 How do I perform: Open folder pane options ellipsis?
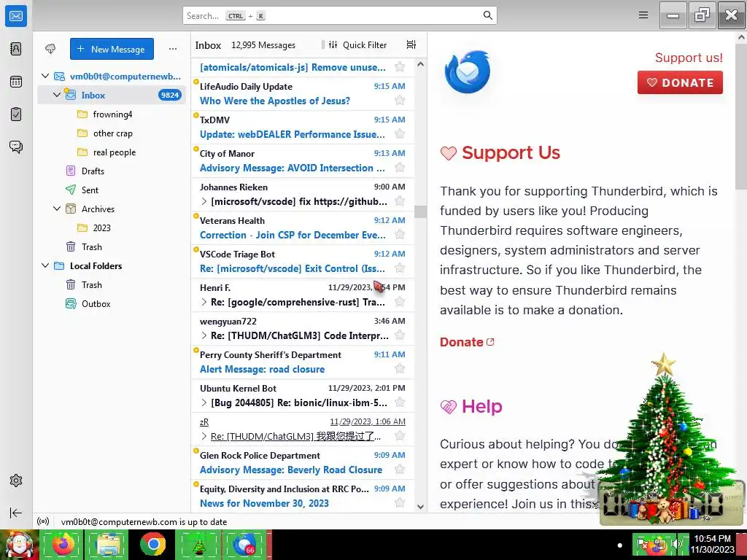tap(173, 49)
